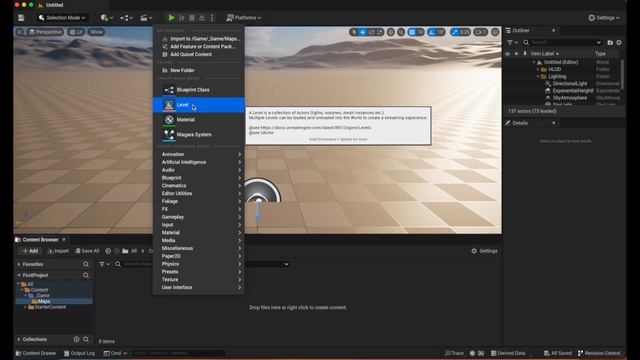
Task: Toggle the surface snapping icon
Action: click(401, 32)
